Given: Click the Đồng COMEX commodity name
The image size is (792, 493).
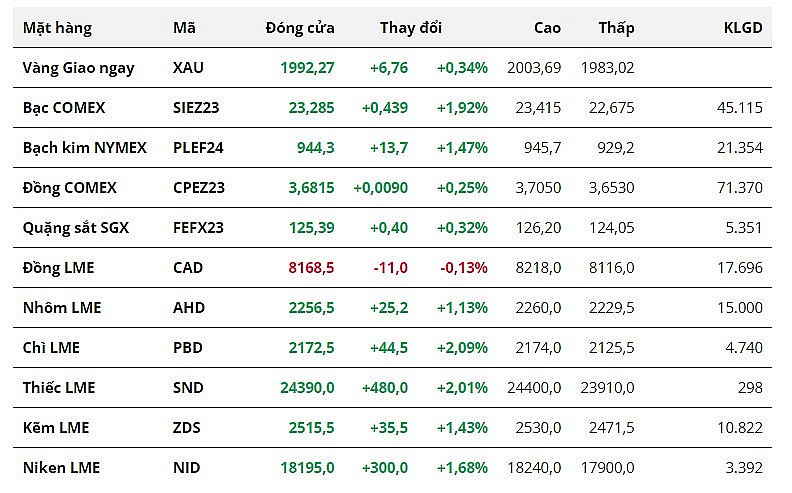Looking at the screenshot, I should coord(69,188).
